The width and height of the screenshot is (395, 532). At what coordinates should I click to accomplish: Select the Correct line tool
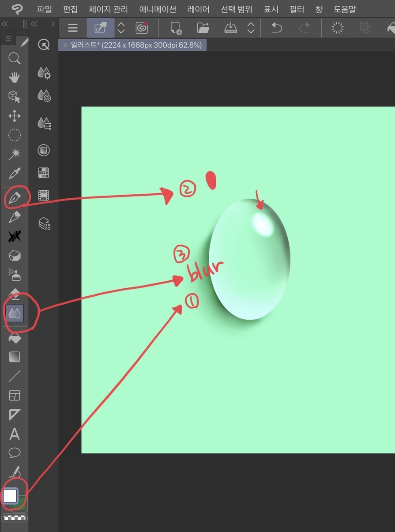point(15,472)
